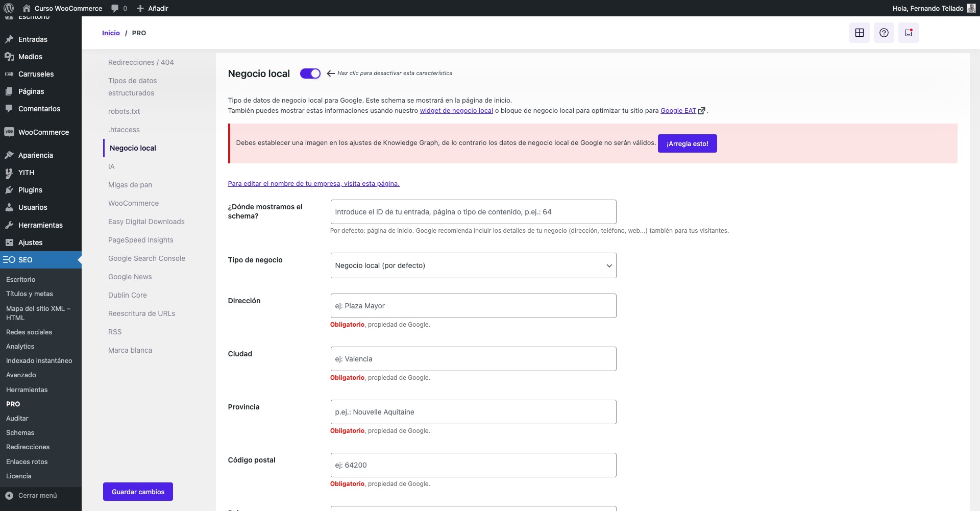Open the SEO sidebar menu

point(26,259)
